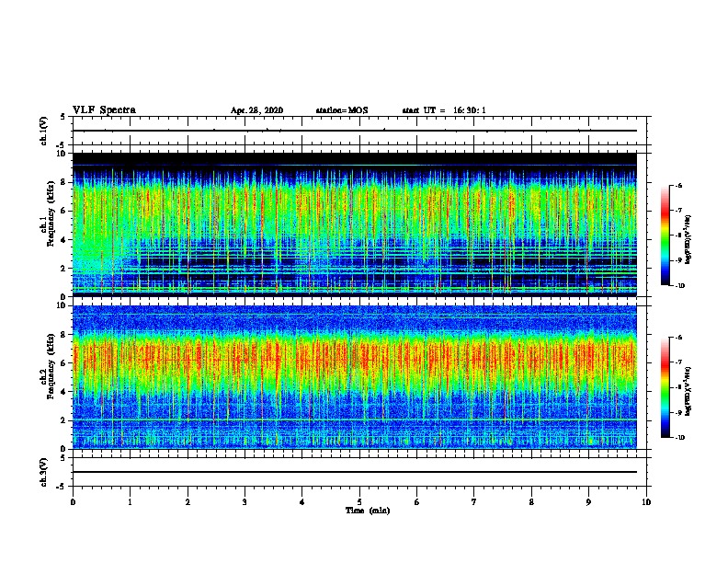Click the 'start UT = 16:30: 1' text
The image size is (728, 563).
point(444,110)
